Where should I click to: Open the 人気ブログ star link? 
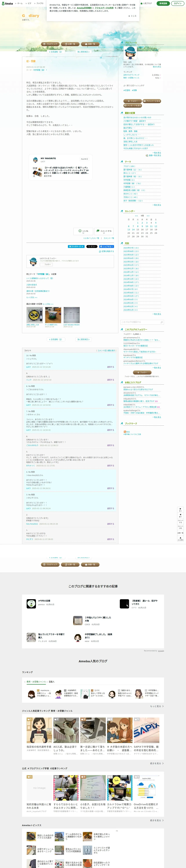click(146, 3)
